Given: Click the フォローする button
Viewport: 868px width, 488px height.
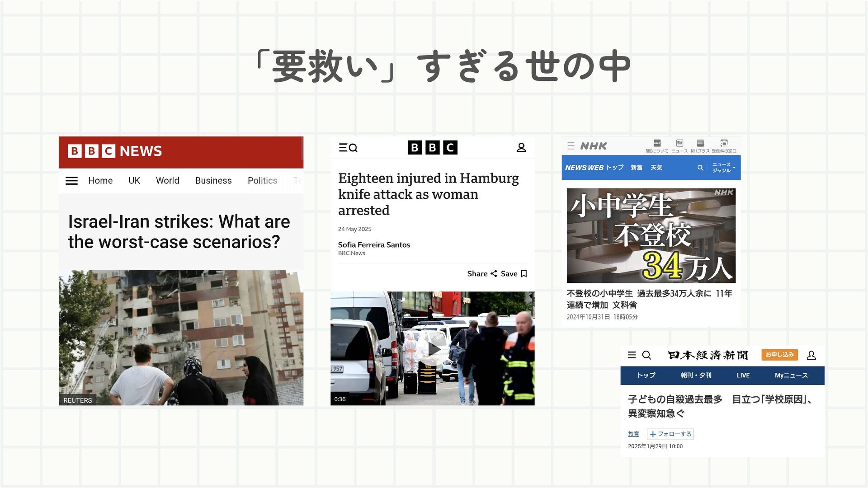Looking at the screenshot, I should [670, 434].
